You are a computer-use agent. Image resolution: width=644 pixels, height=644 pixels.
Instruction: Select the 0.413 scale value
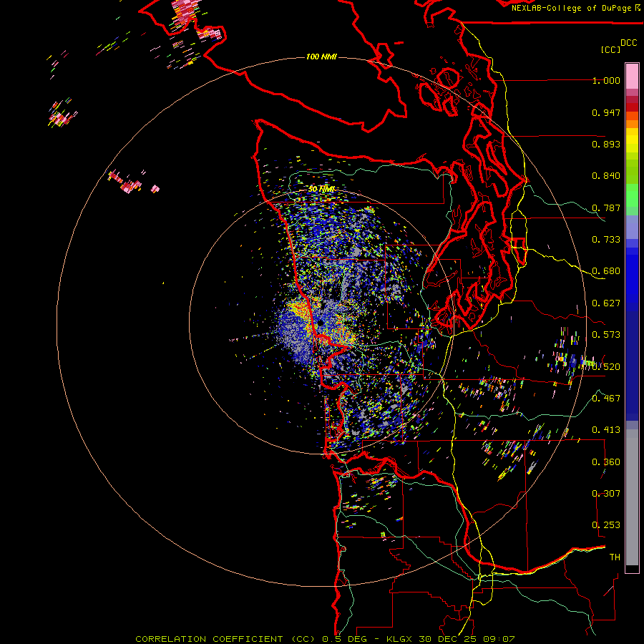pos(606,430)
